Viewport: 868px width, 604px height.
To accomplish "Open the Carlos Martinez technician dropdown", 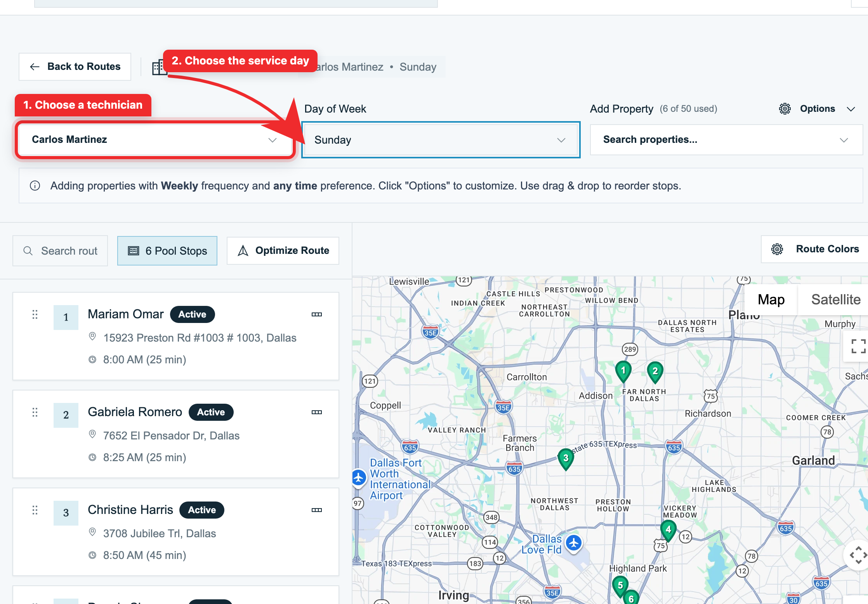I will point(155,140).
